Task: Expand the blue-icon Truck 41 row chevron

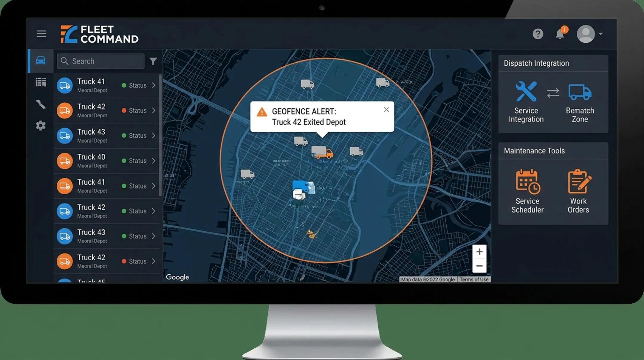Action: 154,85
